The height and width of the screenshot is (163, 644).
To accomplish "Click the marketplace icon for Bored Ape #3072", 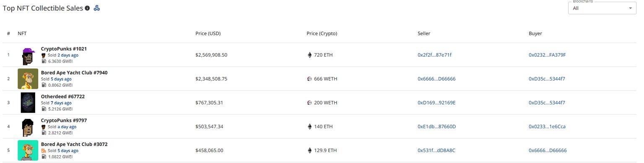I will coord(43,150).
